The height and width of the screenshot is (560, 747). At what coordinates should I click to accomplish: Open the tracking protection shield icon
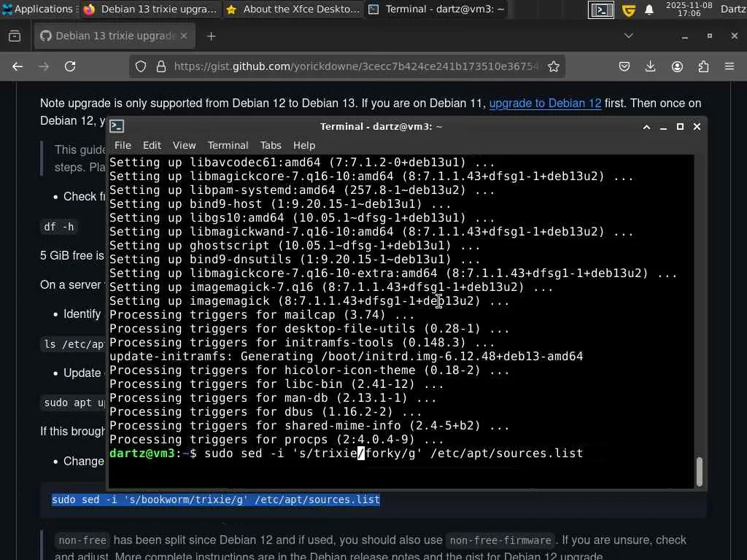point(141,66)
